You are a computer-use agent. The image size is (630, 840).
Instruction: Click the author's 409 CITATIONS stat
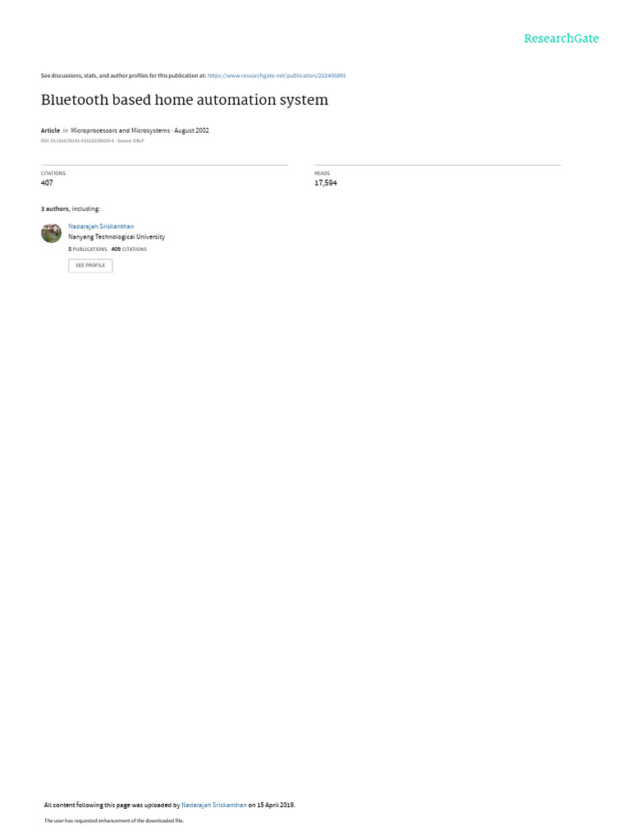[x=129, y=249]
